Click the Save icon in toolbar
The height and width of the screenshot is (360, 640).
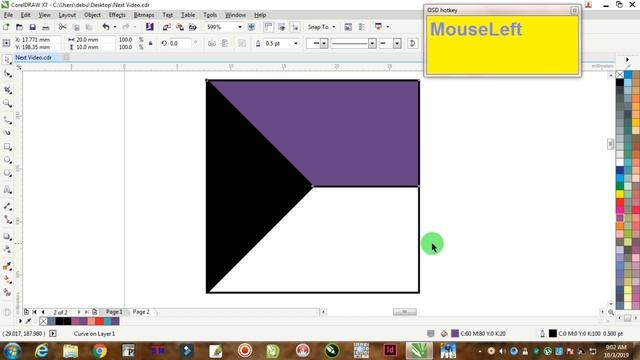pyautogui.click(x=33, y=27)
